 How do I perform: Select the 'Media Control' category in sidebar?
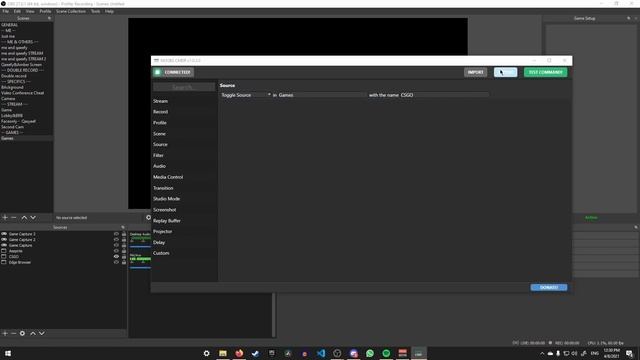168,177
